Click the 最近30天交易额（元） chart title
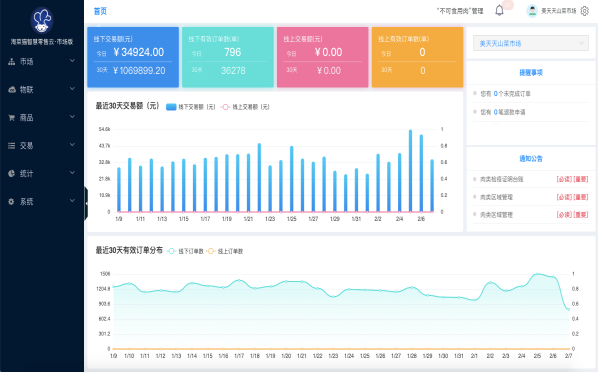This screenshot has height=372, width=598. click(127, 106)
